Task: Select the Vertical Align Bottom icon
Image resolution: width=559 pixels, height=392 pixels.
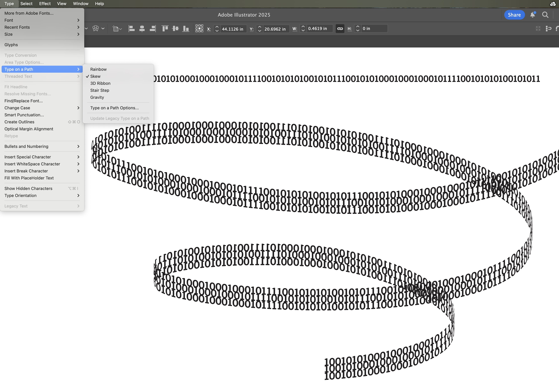Action: (x=186, y=29)
